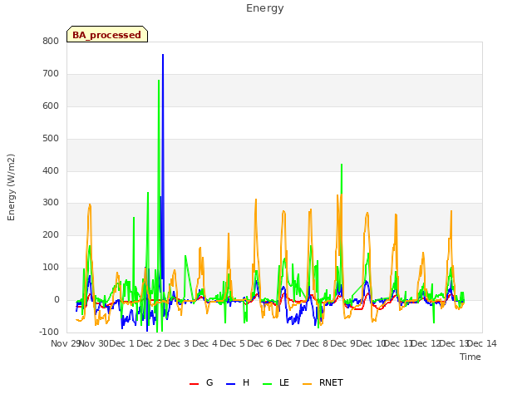The width and height of the screenshot is (532, 399).
Task: Click the 300 y-axis tick label
Action: pyautogui.click(x=51, y=203)
